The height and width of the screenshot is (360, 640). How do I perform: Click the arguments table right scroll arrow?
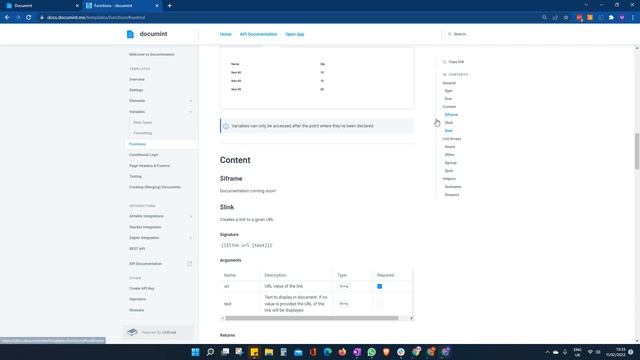[x=411, y=318]
